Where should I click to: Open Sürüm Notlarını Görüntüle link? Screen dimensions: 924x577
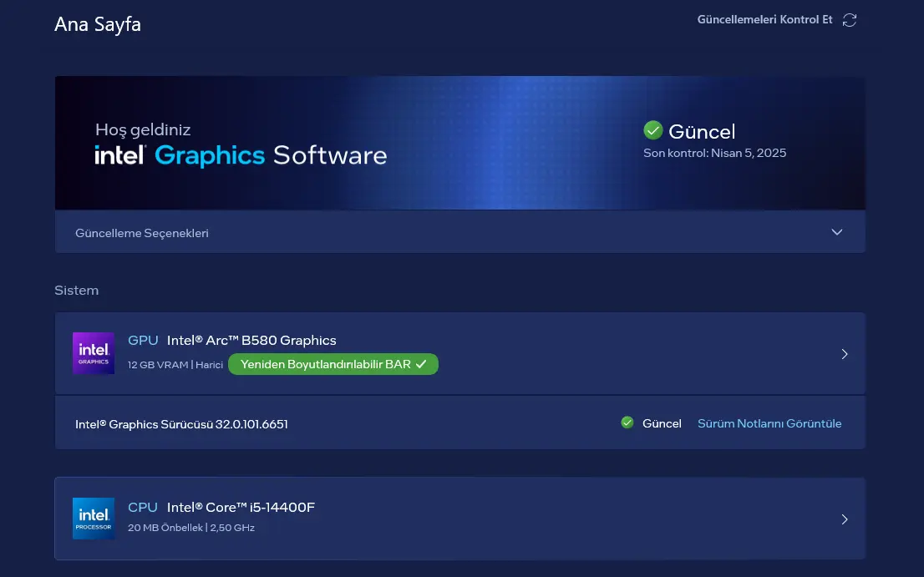tap(769, 423)
